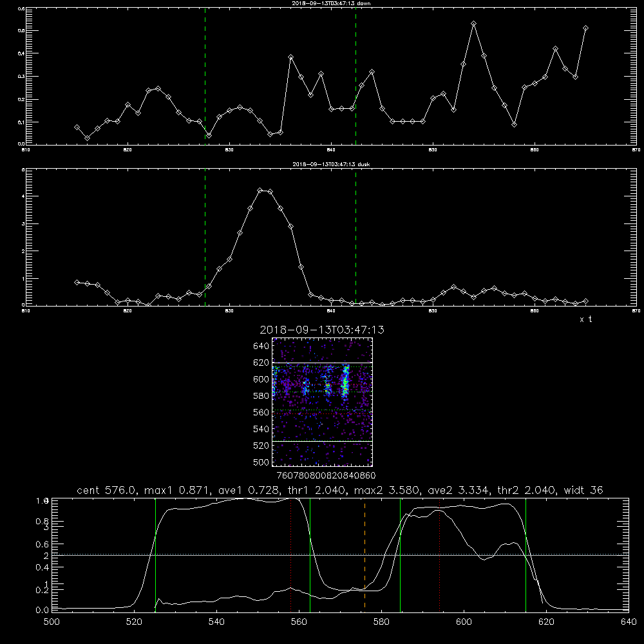Screen dimensions: 644x644
Task: Click the green vertical line near 585 in bottom plot
Action: click(x=400, y=555)
